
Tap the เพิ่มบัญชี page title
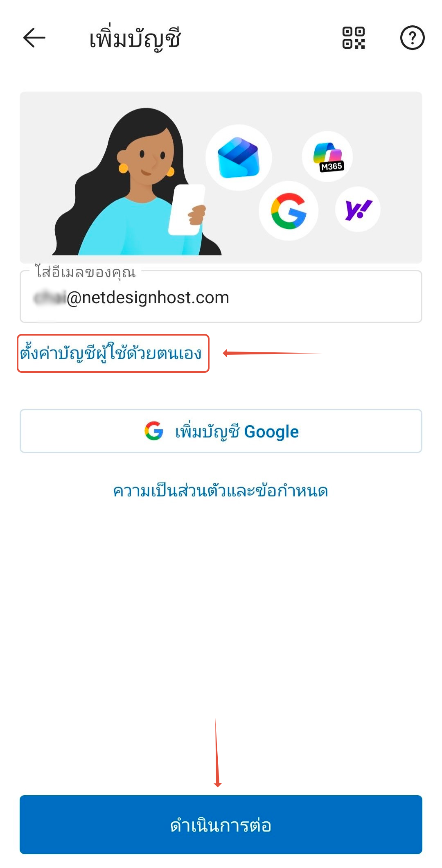[x=135, y=39]
